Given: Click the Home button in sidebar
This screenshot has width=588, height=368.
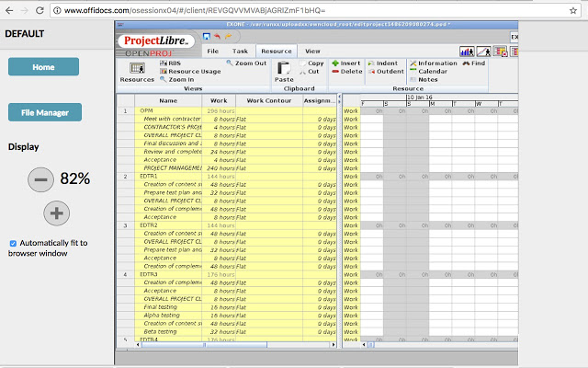Looking at the screenshot, I should 43,67.
